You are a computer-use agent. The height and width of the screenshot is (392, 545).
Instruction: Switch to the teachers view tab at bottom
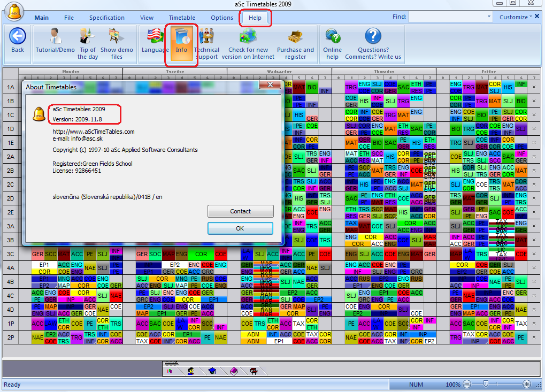pos(191,371)
